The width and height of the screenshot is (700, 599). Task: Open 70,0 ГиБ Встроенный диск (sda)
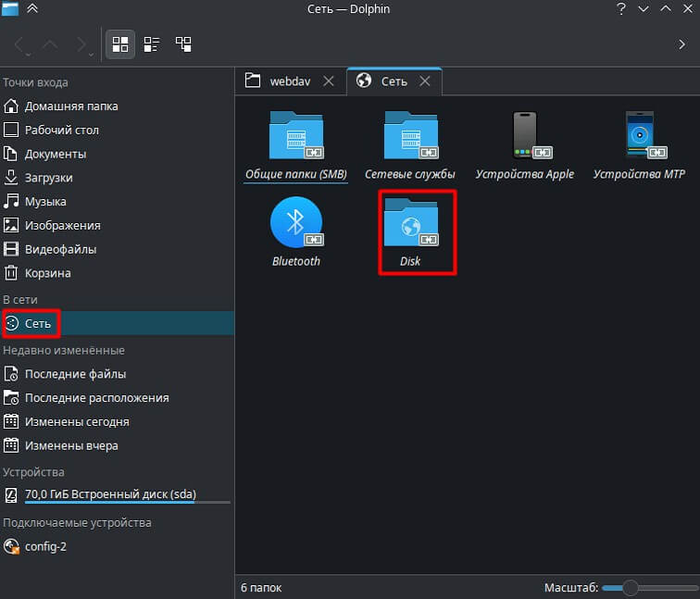(x=117, y=494)
